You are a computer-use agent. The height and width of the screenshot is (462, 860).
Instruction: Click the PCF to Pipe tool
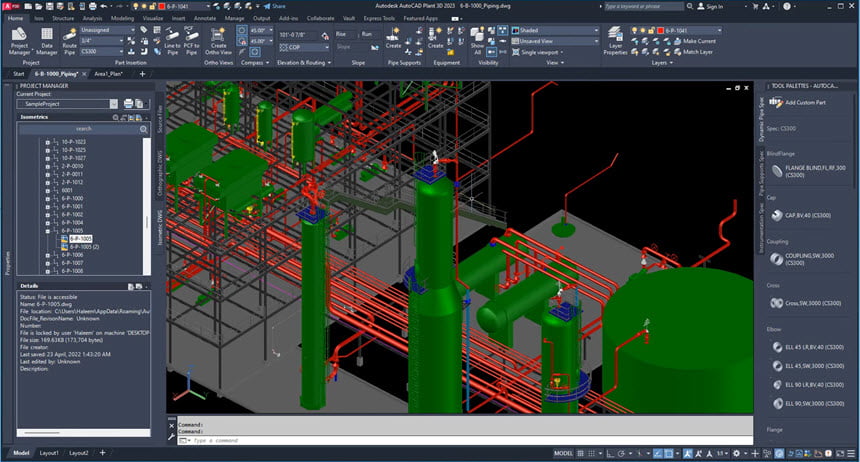pos(191,41)
